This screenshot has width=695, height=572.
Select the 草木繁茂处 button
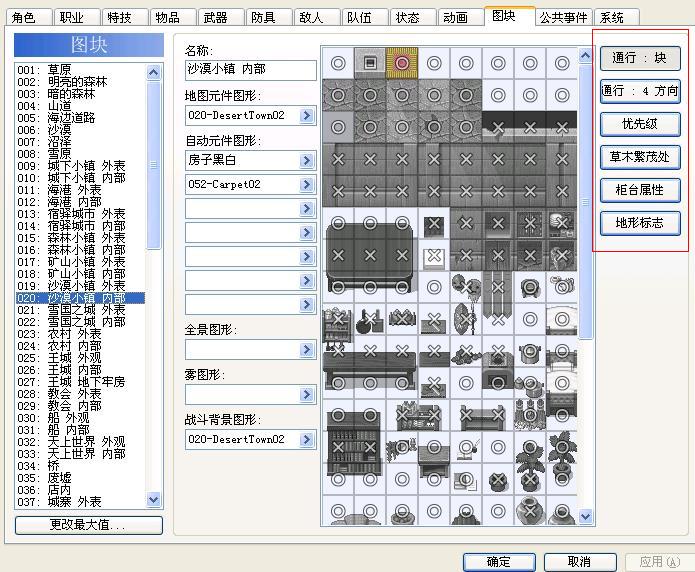click(640, 157)
